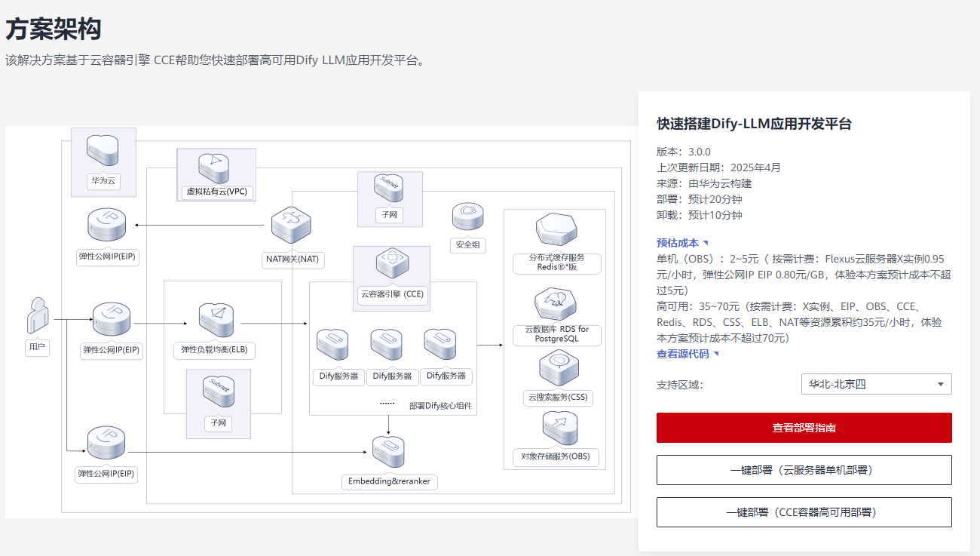Click the 版本：3.0.0 text
Viewport: 980px width, 556px height.
coord(684,152)
